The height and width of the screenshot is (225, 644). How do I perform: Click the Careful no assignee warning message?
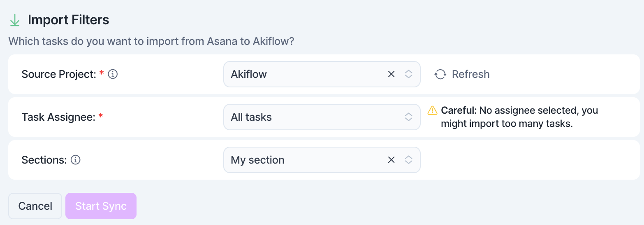pyautogui.click(x=519, y=117)
